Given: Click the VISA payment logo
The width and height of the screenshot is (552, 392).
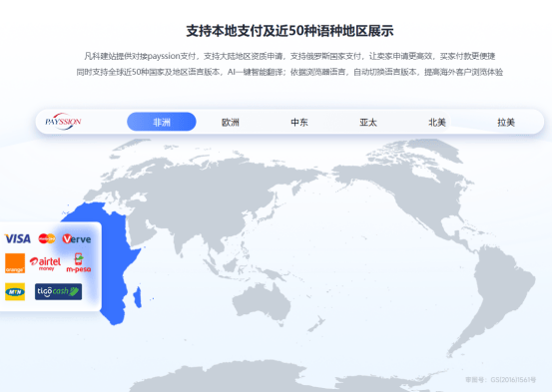Looking at the screenshot, I should click(x=18, y=239).
